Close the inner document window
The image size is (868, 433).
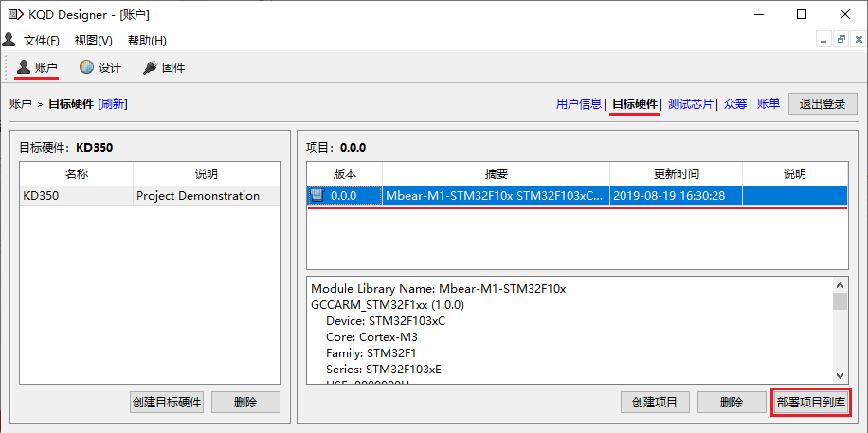click(859, 40)
